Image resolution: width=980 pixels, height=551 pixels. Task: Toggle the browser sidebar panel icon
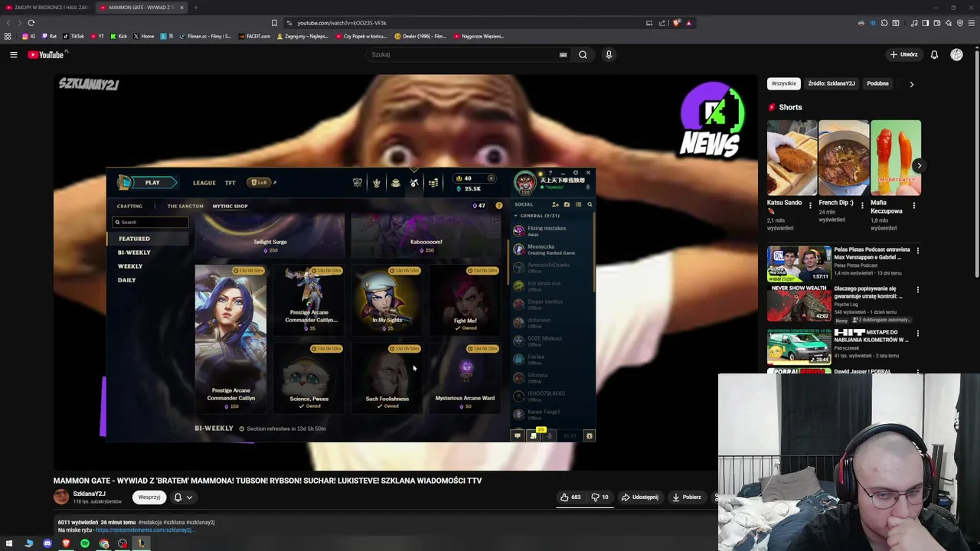[926, 23]
